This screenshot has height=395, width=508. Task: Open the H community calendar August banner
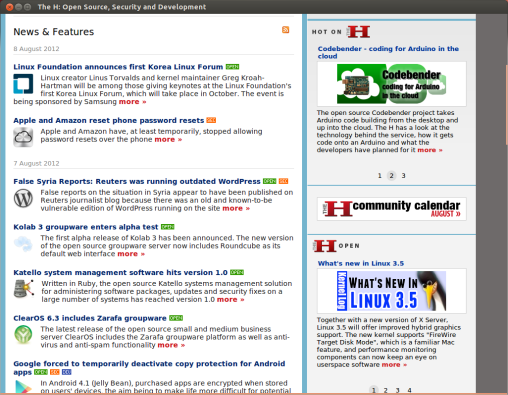coord(392,209)
